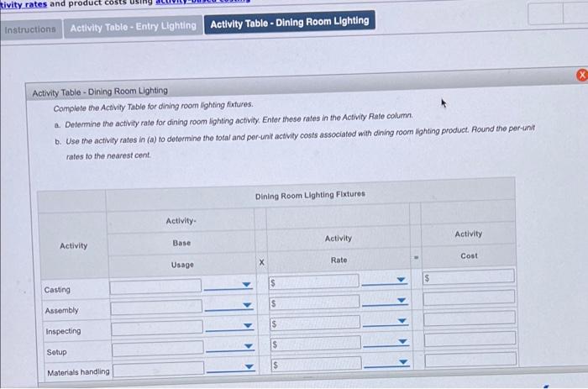The image size is (588, 389).
Task: Switch to the Instructions tab
Action: (30, 29)
